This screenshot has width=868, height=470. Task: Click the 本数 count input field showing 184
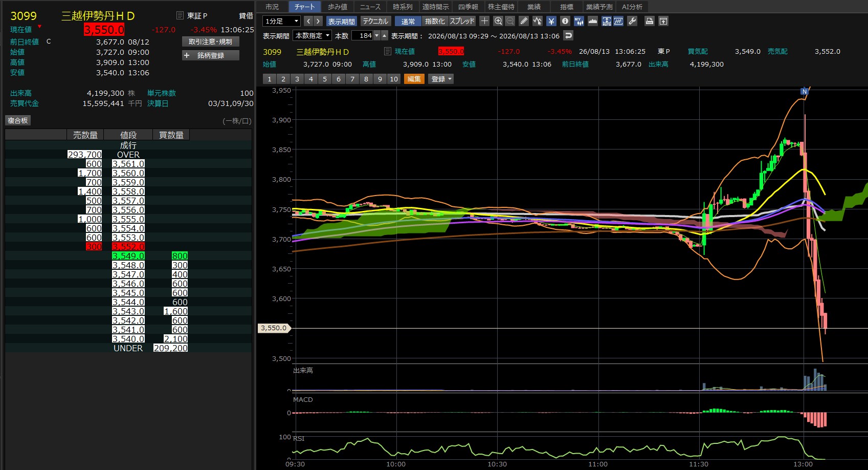pyautogui.click(x=362, y=35)
